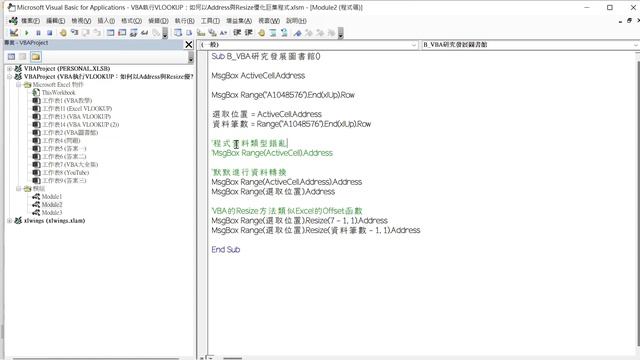
Task: Open the 偵錯(D) menu
Action: coord(158,21)
